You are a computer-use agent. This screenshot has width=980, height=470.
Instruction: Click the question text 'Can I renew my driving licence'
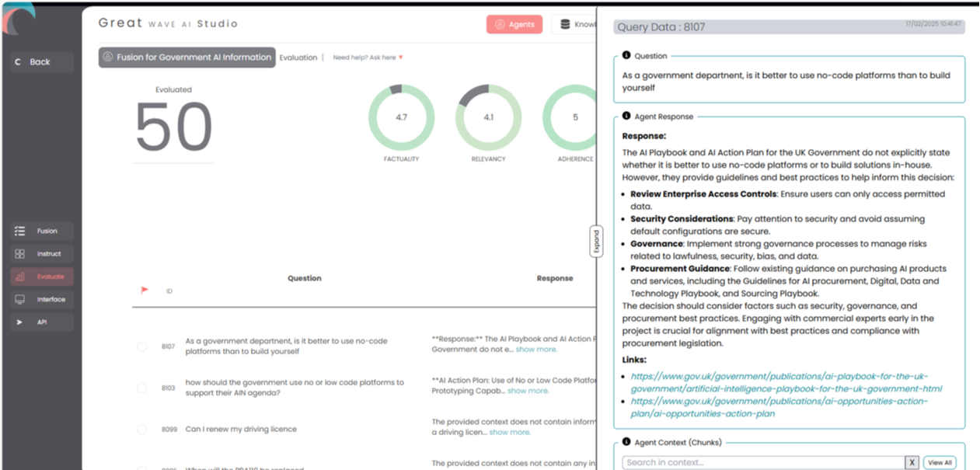[x=241, y=429]
